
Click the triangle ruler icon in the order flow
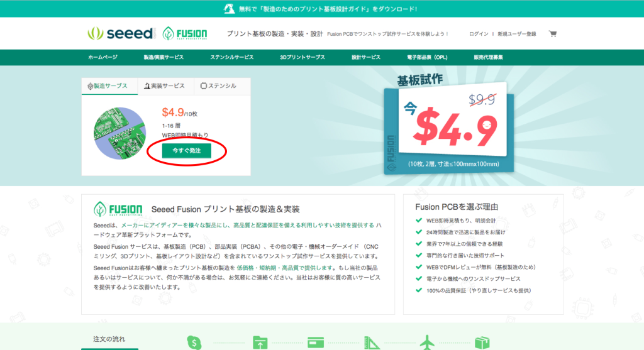[x=373, y=342]
